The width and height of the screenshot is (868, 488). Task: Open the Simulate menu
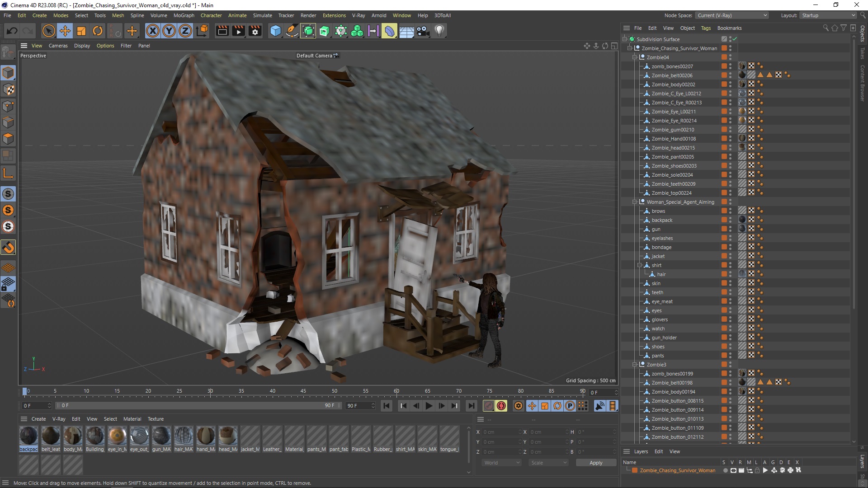pyautogui.click(x=262, y=15)
